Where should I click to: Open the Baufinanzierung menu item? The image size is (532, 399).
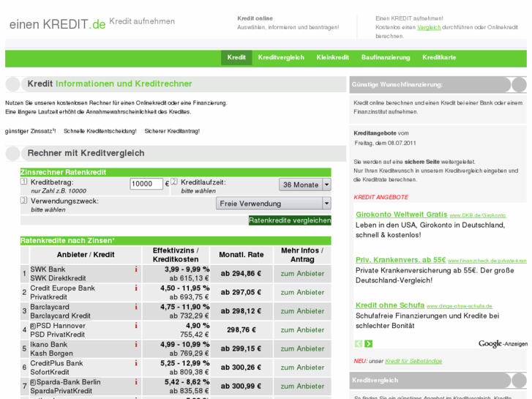(x=386, y=57)
